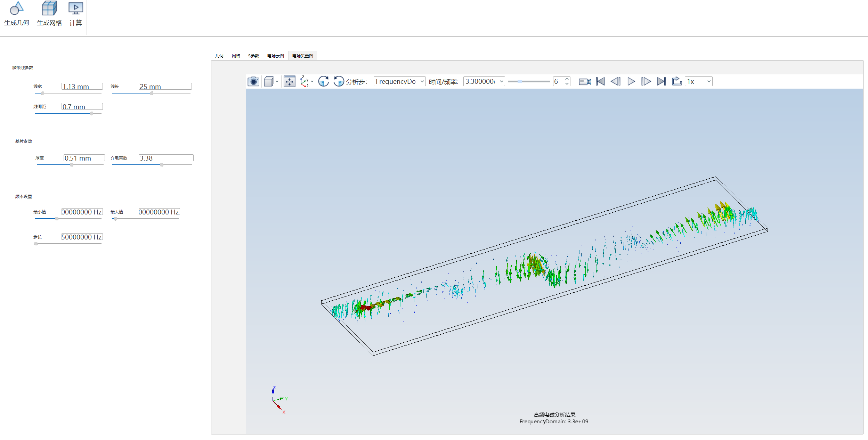Click the 步长 field showing 50000000 Hz
Screen dimensions: 868x440
pyautogui.click(x=82, y=237)
